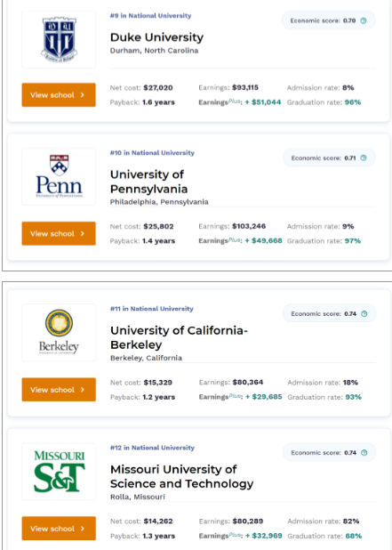Click University of California-Berkeley heading

(x=179, y=337)
